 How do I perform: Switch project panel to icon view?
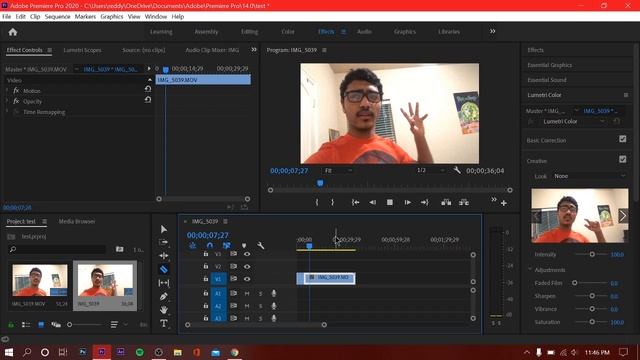(x=41, y=324)
